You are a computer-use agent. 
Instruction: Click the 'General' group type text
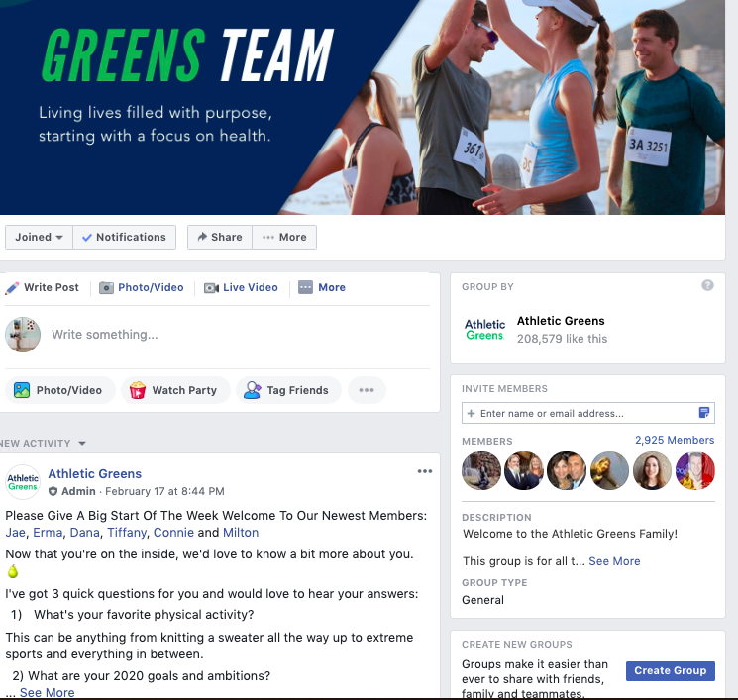[x=482, y=600]
